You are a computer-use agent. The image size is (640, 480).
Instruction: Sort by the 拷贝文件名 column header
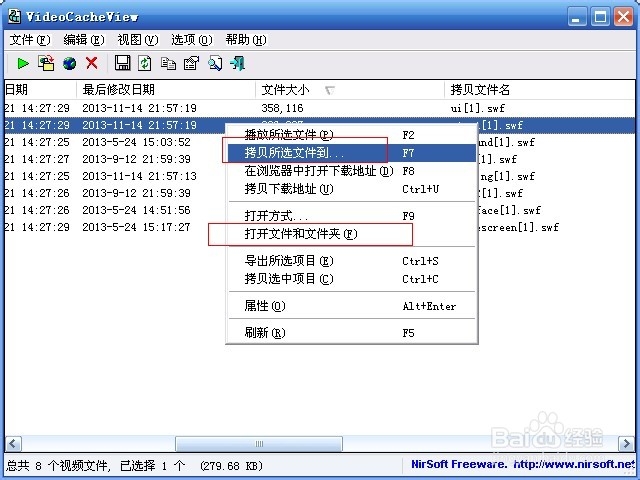pos(540,89)
